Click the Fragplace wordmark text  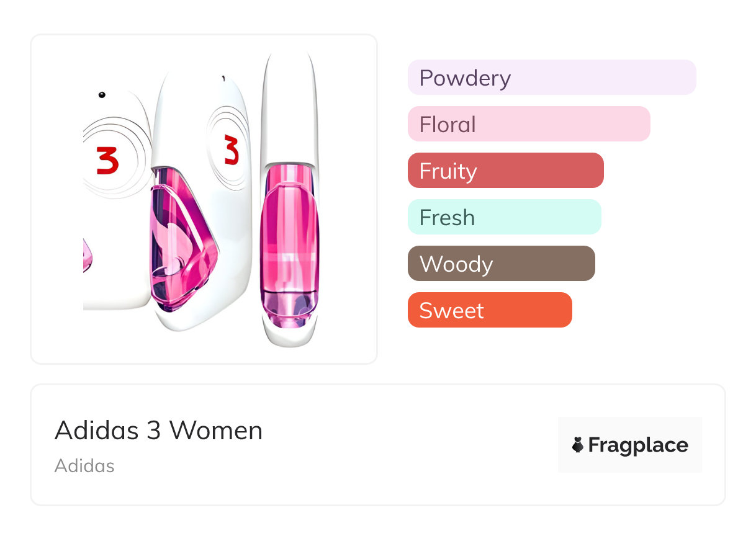point(637,445)
